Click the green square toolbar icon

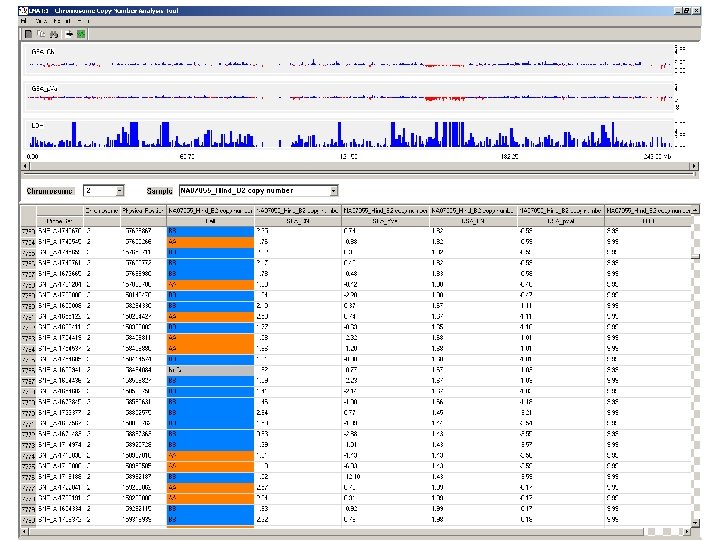[81, 34]
